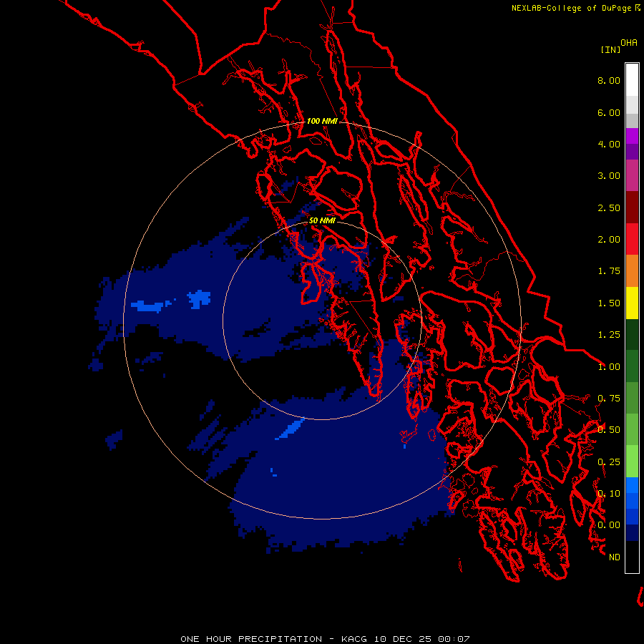
Task: Click the 00:07 timestamp at bottom
Action: click(454, 639)
